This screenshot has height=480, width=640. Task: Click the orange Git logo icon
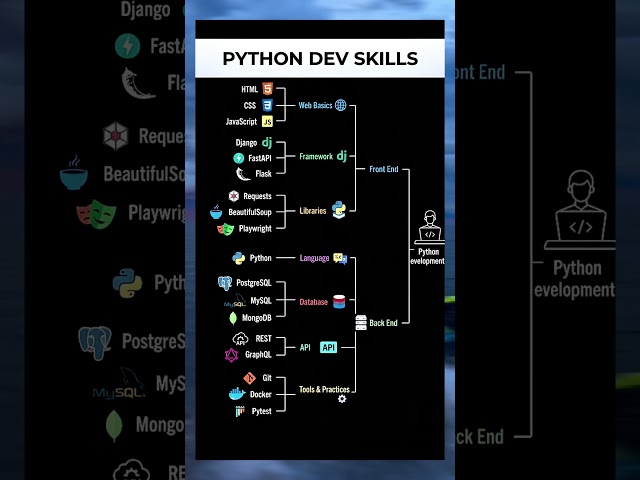pos(249,378)
